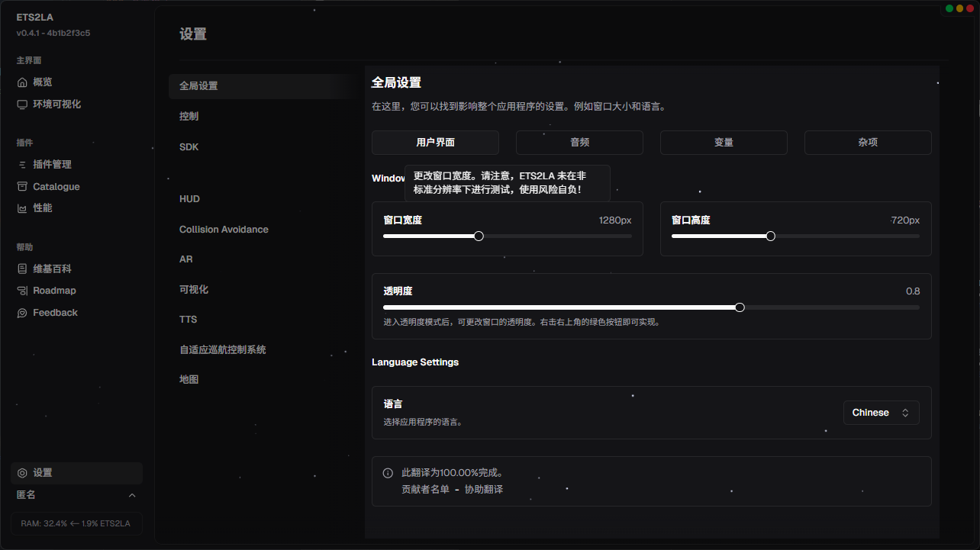Click the 性能 chart icon
Viewport: 980px width, 550px height.
click(22, 208)
